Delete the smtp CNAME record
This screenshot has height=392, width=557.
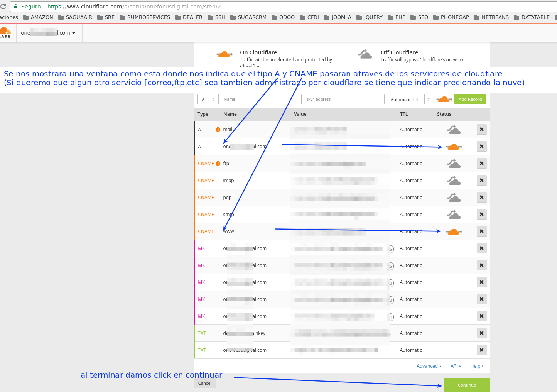[482, 215]
